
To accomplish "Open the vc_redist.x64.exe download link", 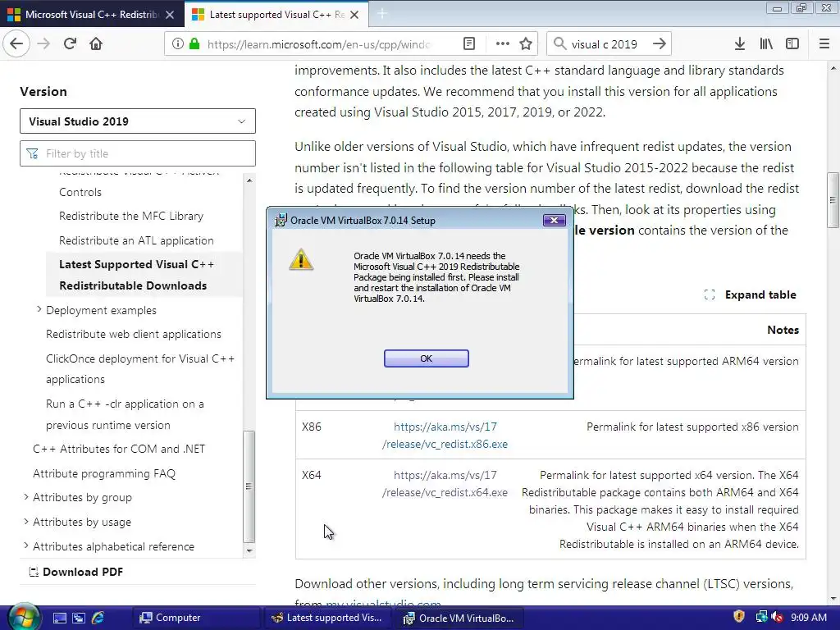I will [x=445, y=484].
